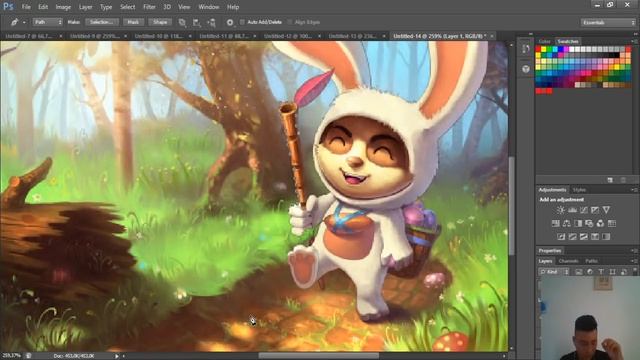Open the status bar document info arrow
Viewport: 640px width, 360px height.
tap(117, 356)
